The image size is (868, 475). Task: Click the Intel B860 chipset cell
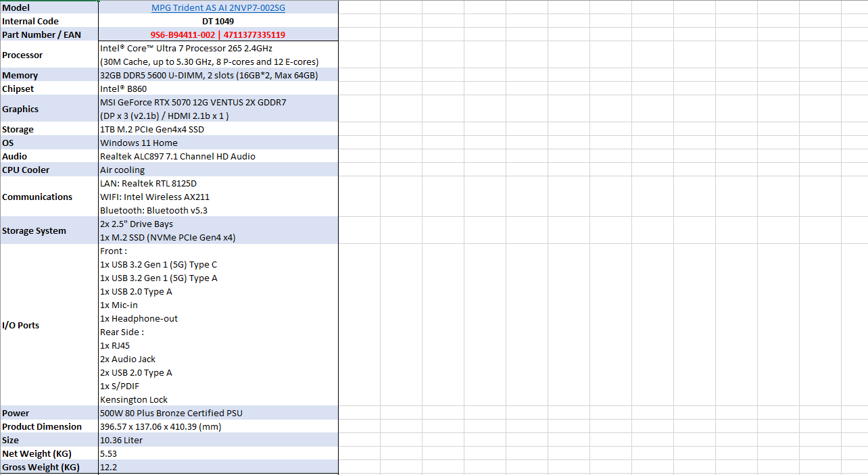(124, 89)
